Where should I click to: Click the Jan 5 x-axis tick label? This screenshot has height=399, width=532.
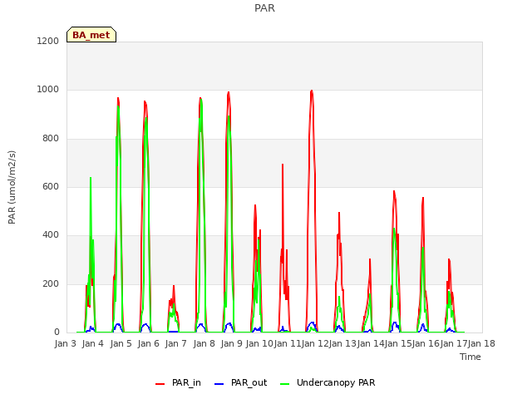[121, 343]
